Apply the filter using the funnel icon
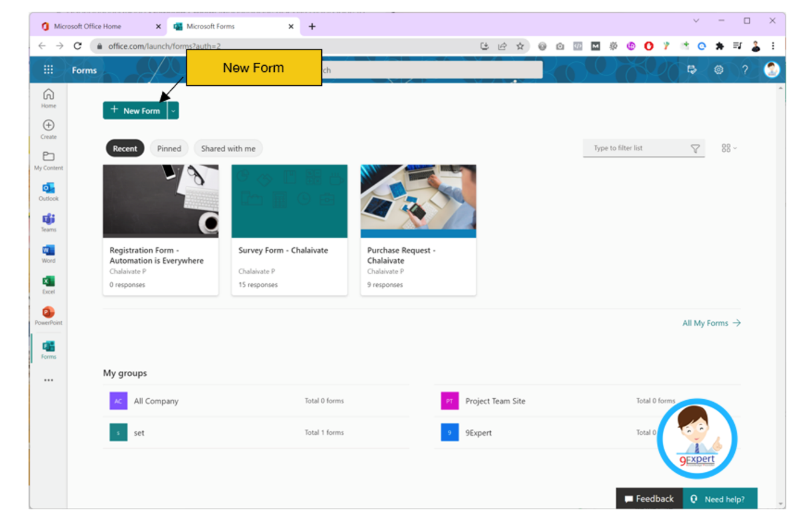The height and width of the screenshot is (523, 812). pos(695,148)
